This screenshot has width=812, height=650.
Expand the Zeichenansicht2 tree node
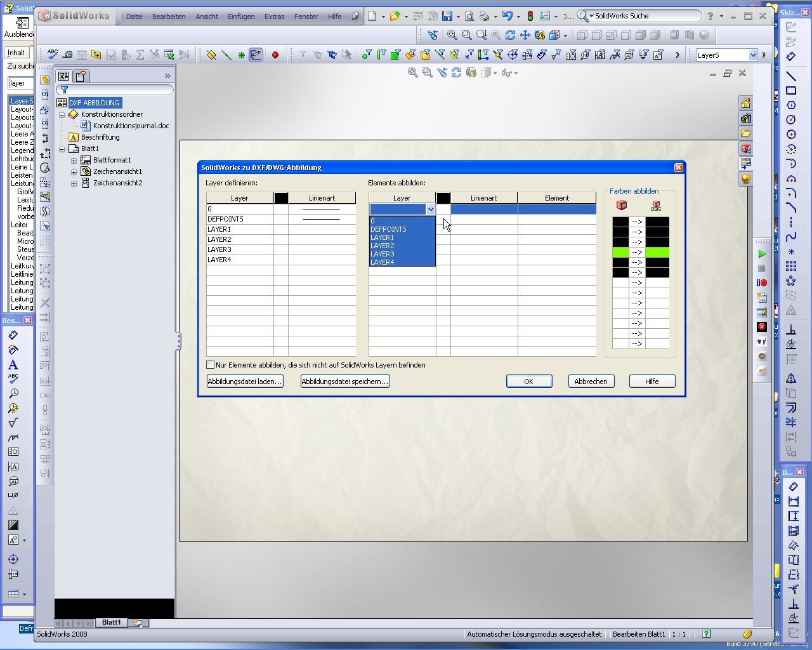[74, 183]
